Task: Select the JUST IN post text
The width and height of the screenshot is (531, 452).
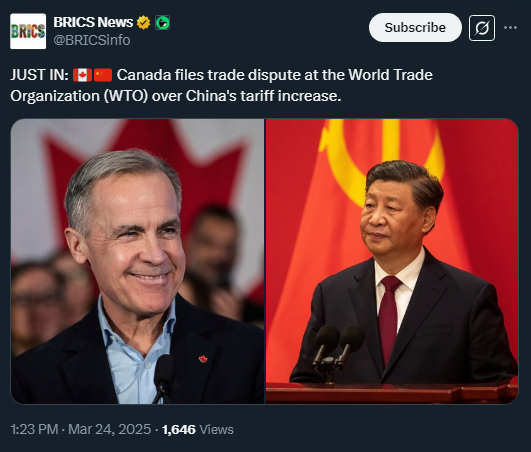Action: coord(221,85)
